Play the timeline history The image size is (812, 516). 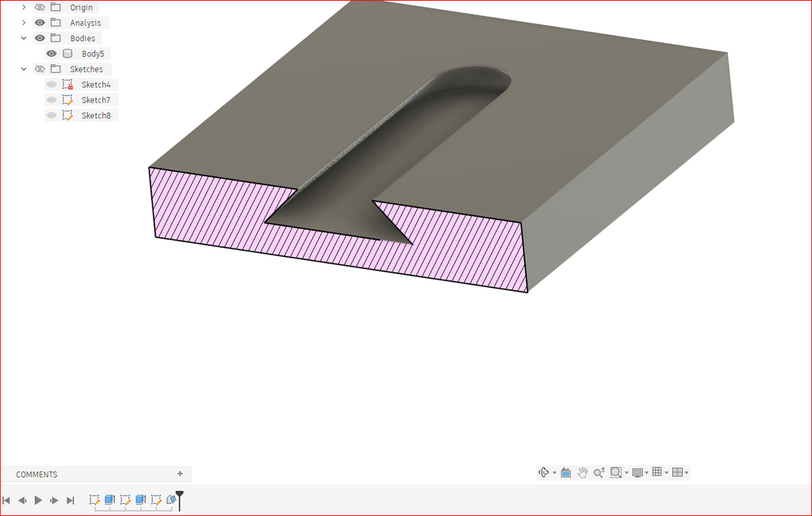coord(38,500)
